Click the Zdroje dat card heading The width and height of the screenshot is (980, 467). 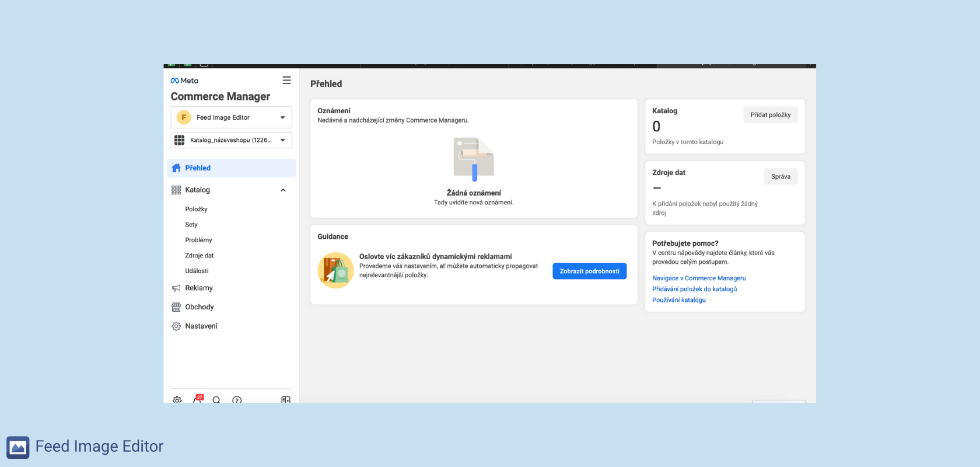(x=668, y=173)
